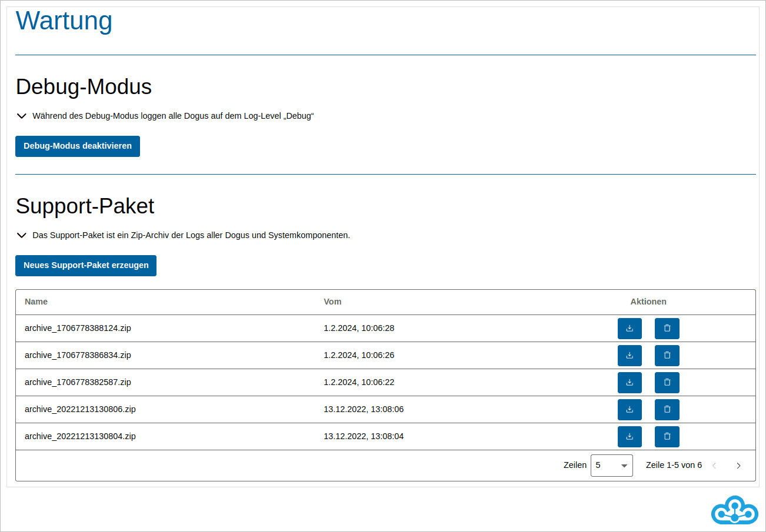Click the Name column header

click(x=36, y=302)
